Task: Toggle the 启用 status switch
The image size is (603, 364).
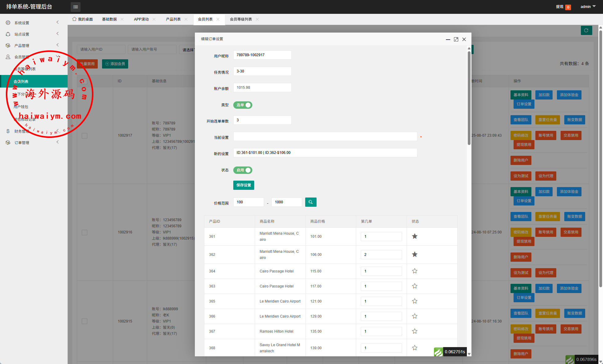Action: [x=243, y=170]
